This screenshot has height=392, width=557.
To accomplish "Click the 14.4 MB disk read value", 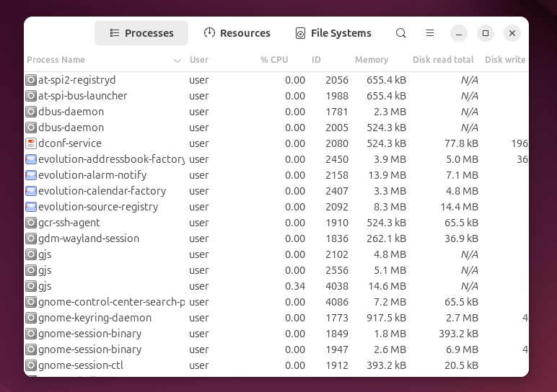I will pyautogui.click(x=460, y=207).
